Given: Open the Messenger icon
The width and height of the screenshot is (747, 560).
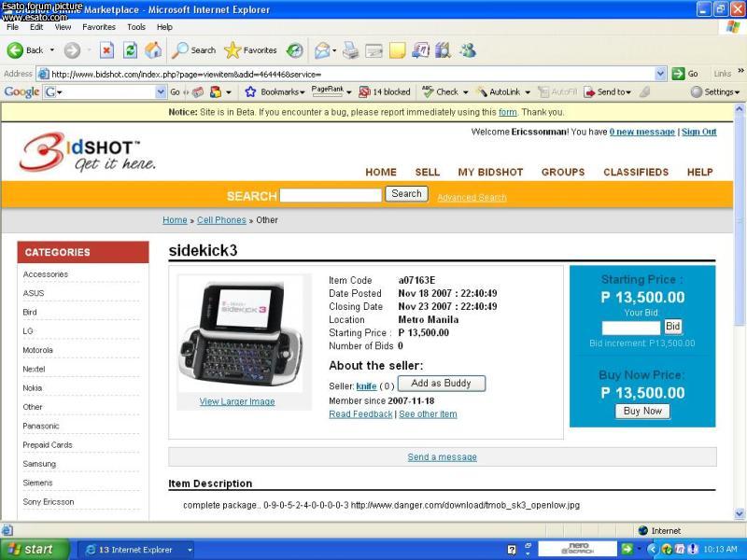Looking at the screenshot, I should click(468, 50).
